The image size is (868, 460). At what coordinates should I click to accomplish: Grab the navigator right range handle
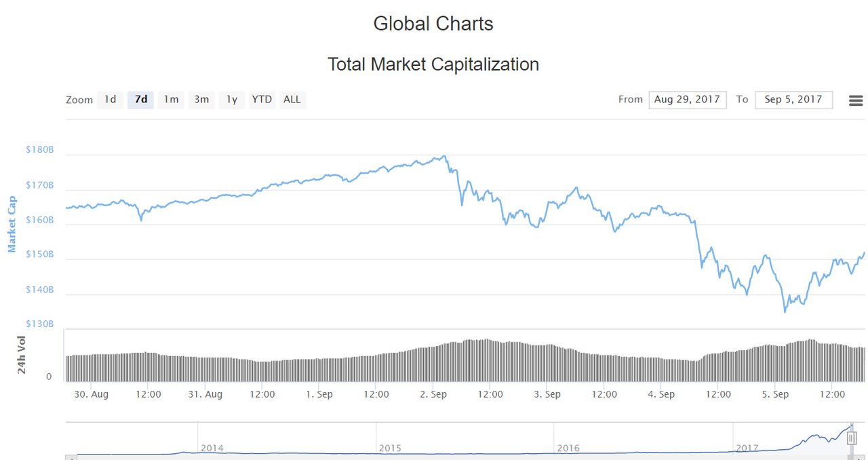point(852,438)
